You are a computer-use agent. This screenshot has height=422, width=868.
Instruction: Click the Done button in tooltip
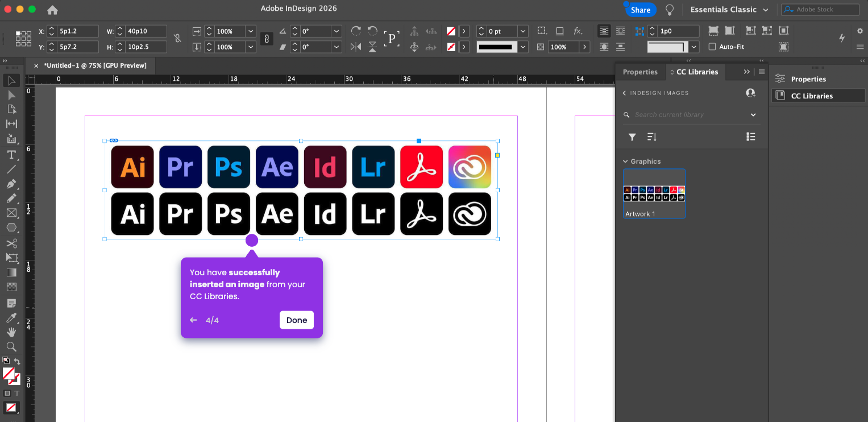click(x=297, y=320)
